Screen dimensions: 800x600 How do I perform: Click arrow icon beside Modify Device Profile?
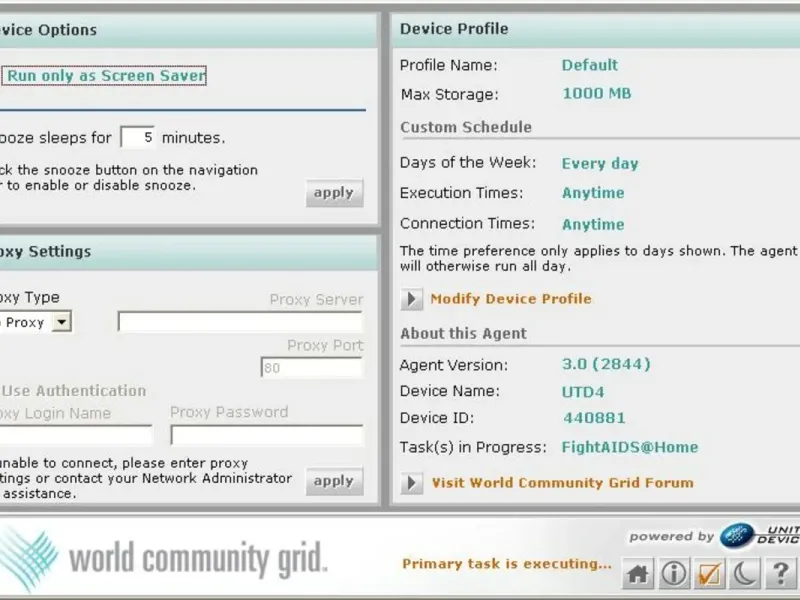(x=412, y=299)
